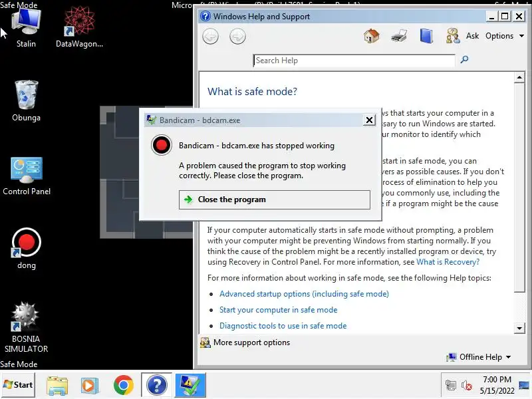The image size is (532, 399).
Task: Open the Stalin computer desktop icon
Action: 26,28
